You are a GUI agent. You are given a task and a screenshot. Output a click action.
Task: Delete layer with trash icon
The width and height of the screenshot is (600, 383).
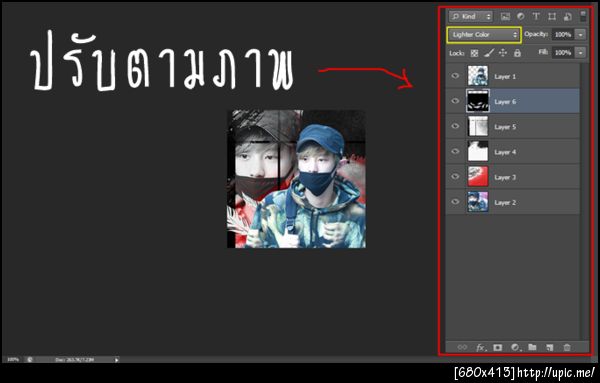point(567,347)
